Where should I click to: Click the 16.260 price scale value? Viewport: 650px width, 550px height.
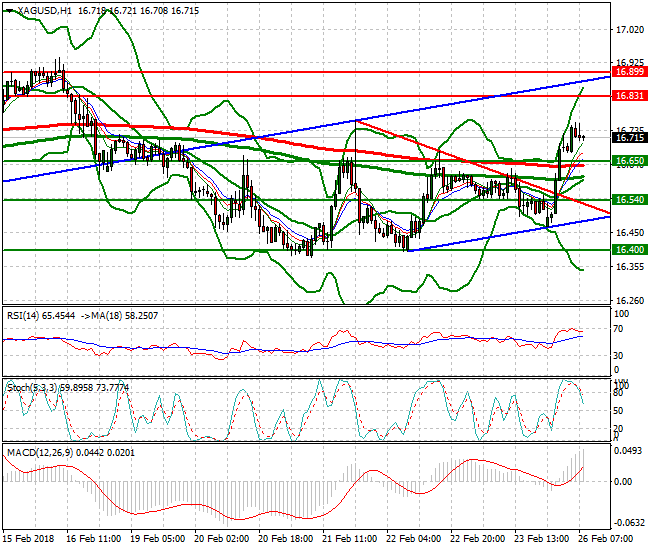coord(630,300)
